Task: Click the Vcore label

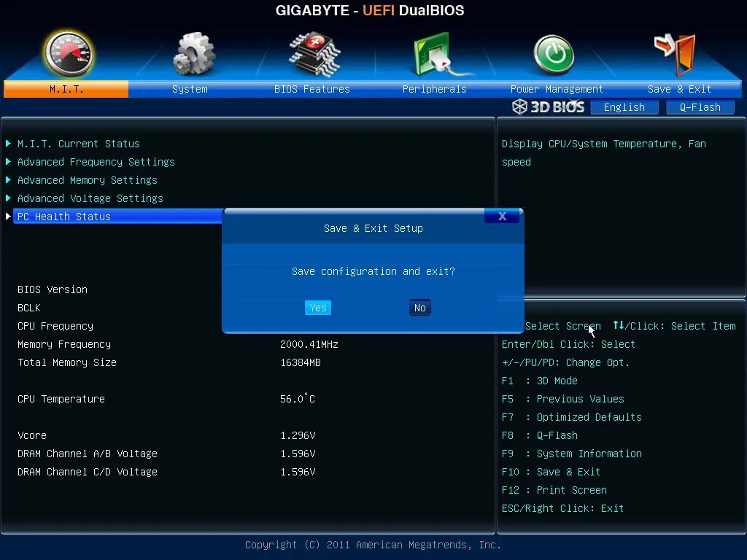Action: point(32,435)
